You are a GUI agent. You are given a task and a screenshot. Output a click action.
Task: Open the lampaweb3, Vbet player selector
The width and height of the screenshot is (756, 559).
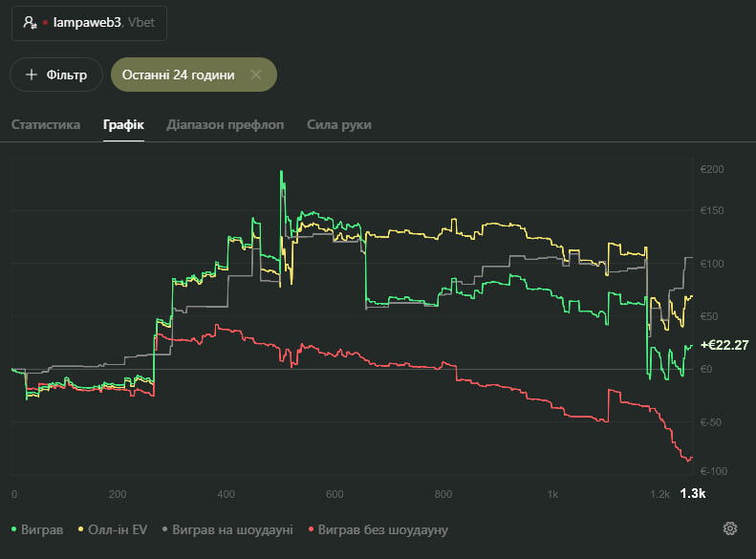point(89,22)
